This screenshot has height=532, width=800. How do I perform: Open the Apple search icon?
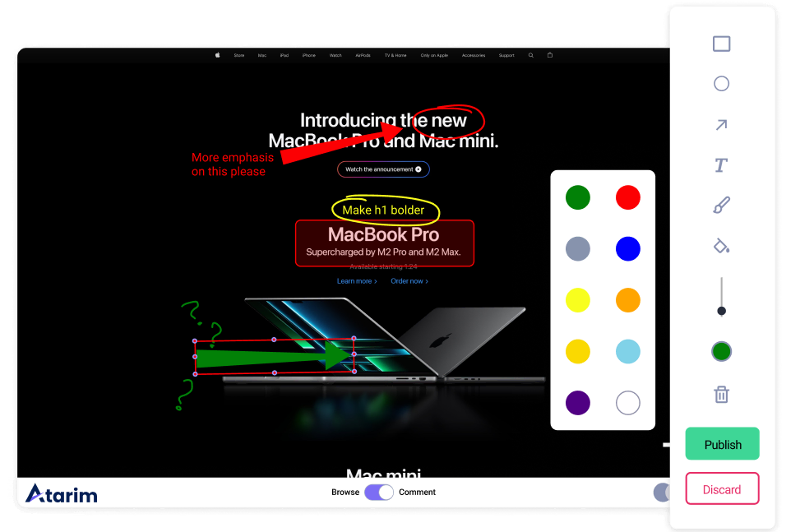pyautogui.click(x=530, y=55)
